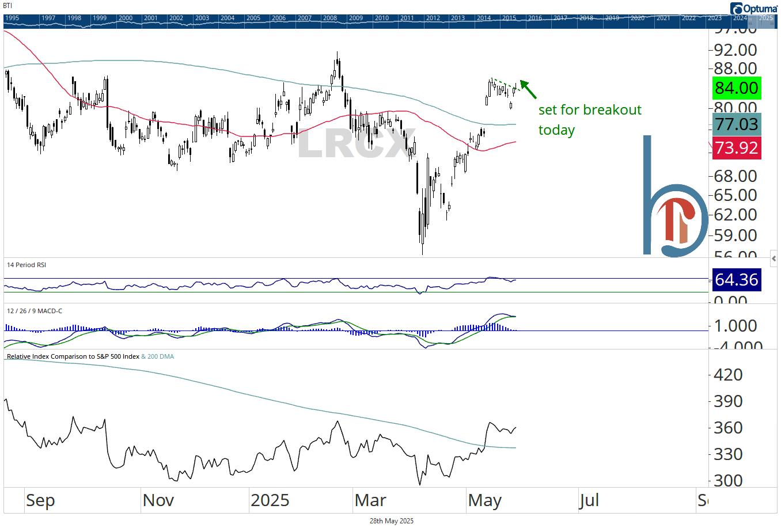The image size is (781, 532).
Task: Click the Sep label on date axis
Action: pyautogui.click(x=40, y=501)
